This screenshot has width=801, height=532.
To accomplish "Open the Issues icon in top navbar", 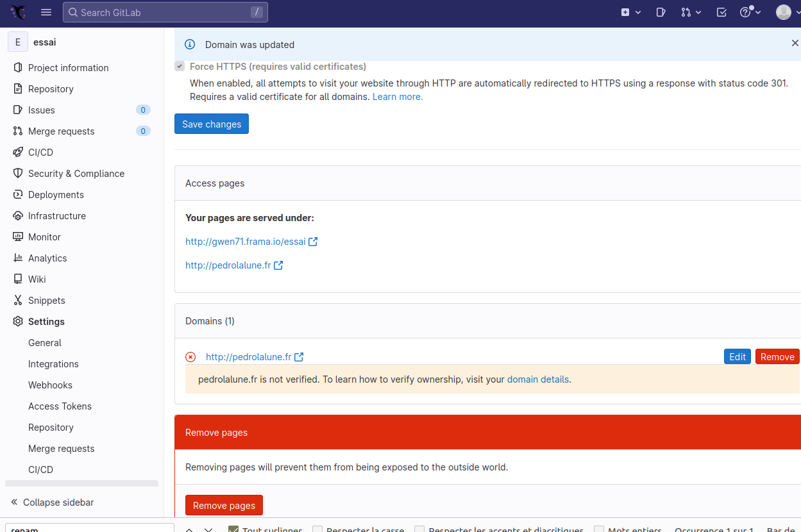I will (x=661, y=12).
